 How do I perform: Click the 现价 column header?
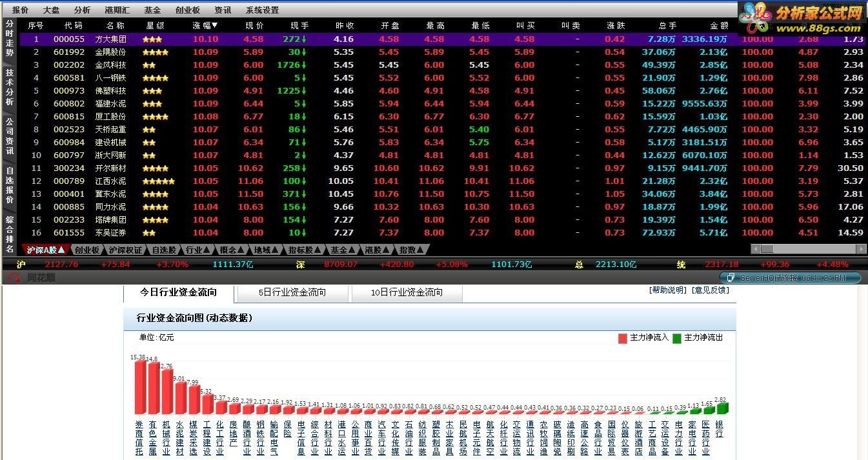[x=255, y=26]
